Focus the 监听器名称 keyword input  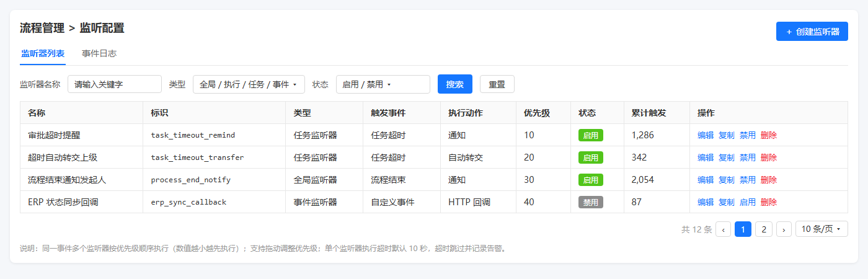pos(115,84)
